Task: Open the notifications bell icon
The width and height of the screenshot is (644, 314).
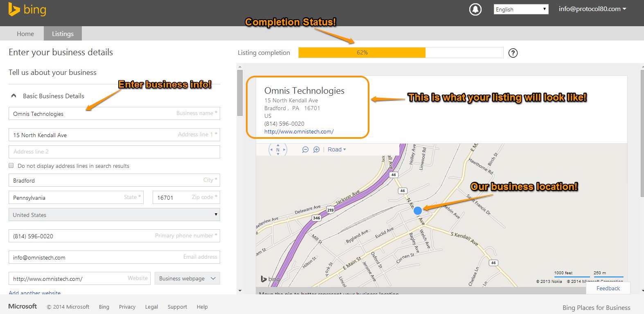Action: tap(475, 9)
